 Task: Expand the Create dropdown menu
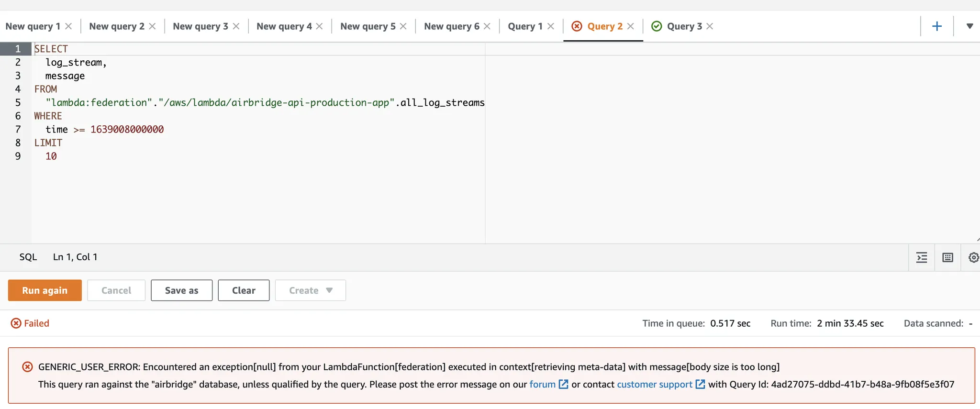tap(310, 290)
